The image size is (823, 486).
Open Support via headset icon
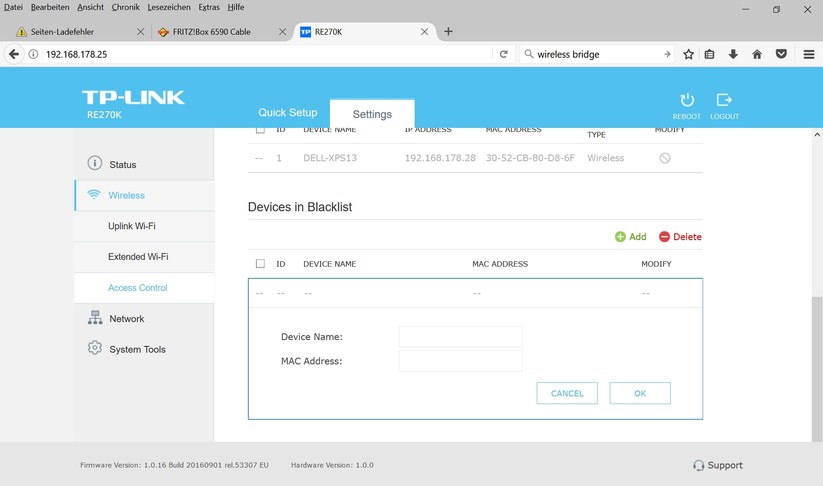[x=698, y=465]
